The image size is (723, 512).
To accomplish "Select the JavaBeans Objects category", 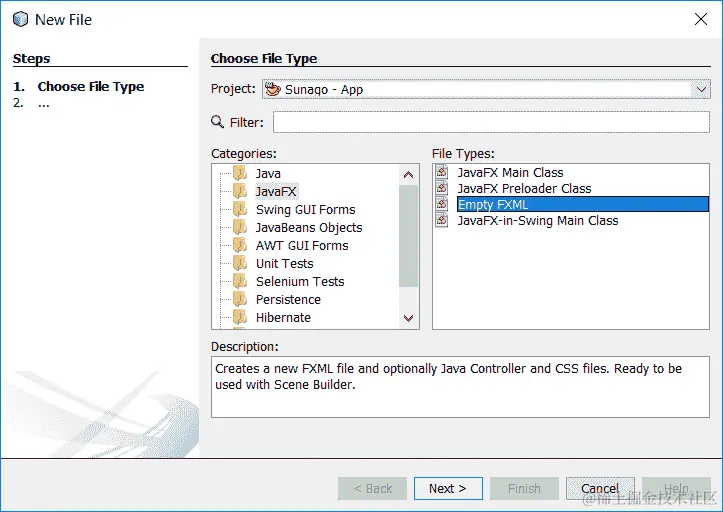I will coord(309,227).
